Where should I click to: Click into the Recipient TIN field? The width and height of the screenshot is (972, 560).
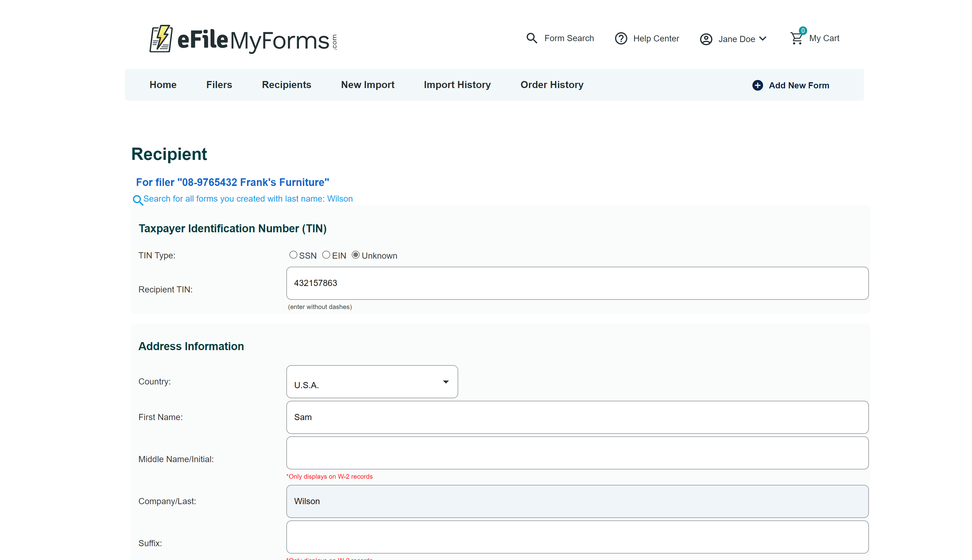pos(577,283)
